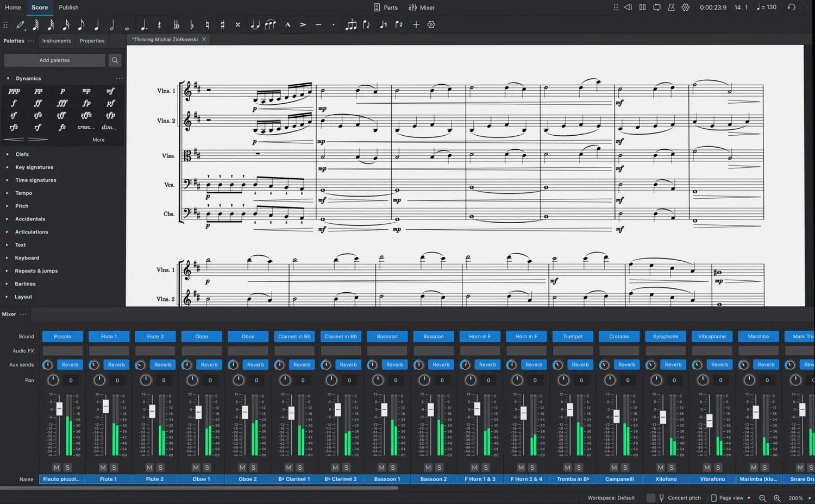
Task: Expand the Key signatures palette
Action: [x=34, y=167]
